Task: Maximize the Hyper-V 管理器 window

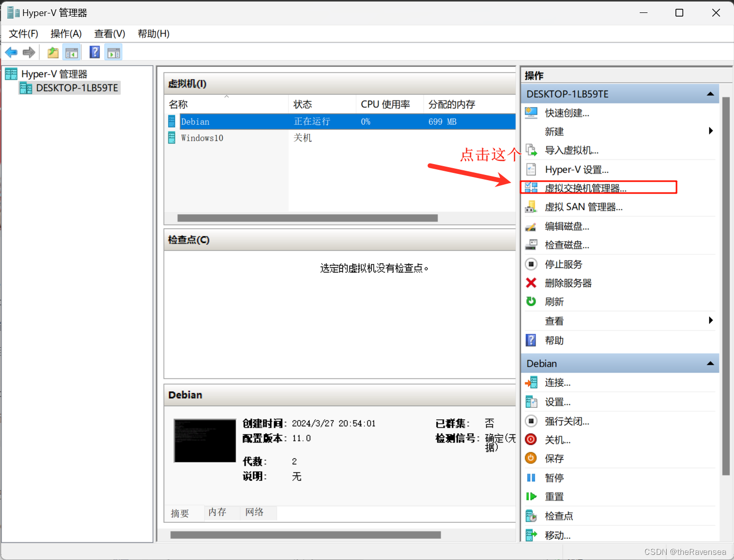Action: point(679,13)
